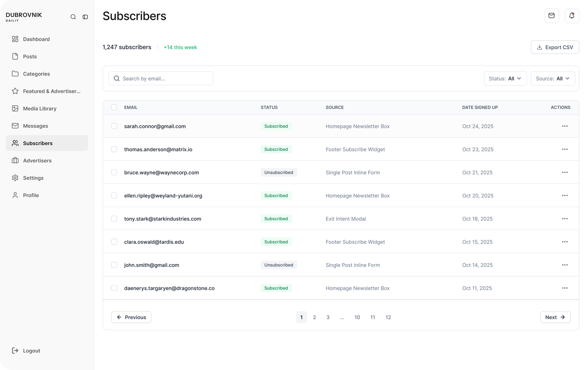588x370 pixels.
Task: Go to Posts in the sidebar
Action: pos(47,56)
